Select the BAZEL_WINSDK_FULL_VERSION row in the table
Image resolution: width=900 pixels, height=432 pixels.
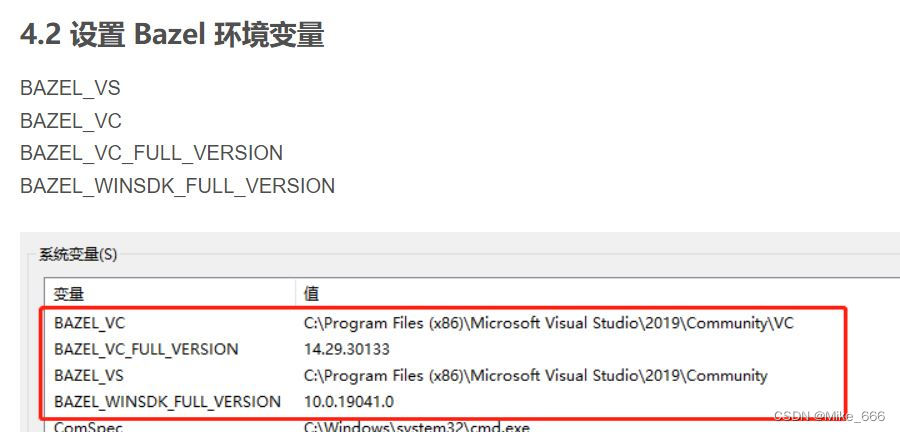pyautogui.click(x=167, y=401)
